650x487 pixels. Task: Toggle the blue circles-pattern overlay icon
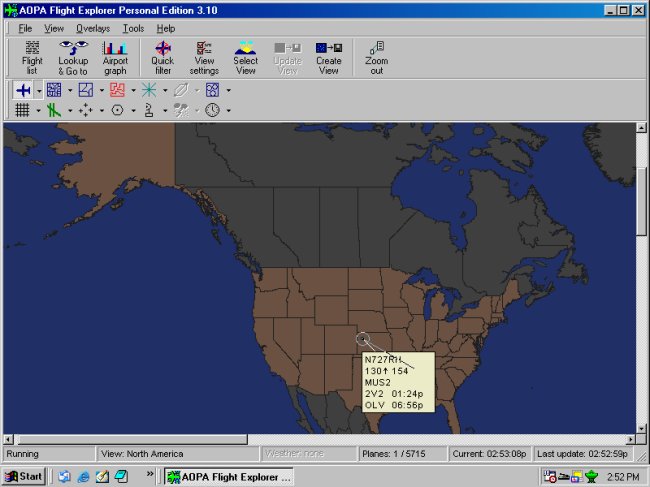(212, 90)
